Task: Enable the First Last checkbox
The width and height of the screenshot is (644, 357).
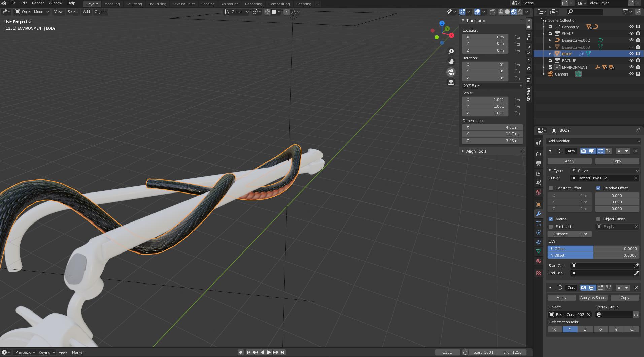Action: point(551,227)
